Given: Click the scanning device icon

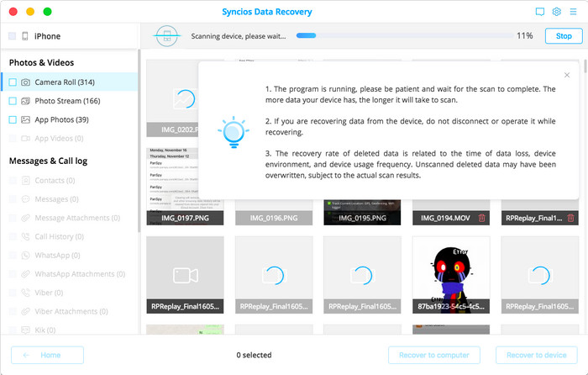Looking at the screenshot, I should [167, 36].
